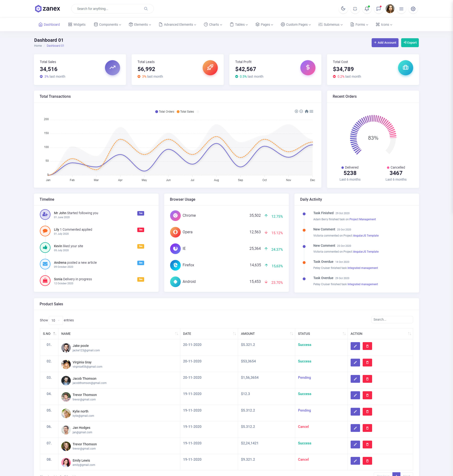Delete Jake poole row

tap(367, 346)
